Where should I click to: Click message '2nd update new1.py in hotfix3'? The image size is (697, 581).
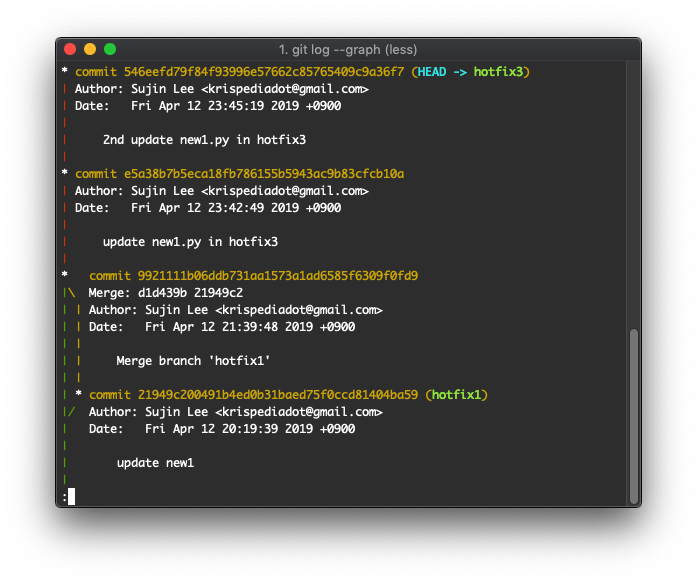(204, 140)
